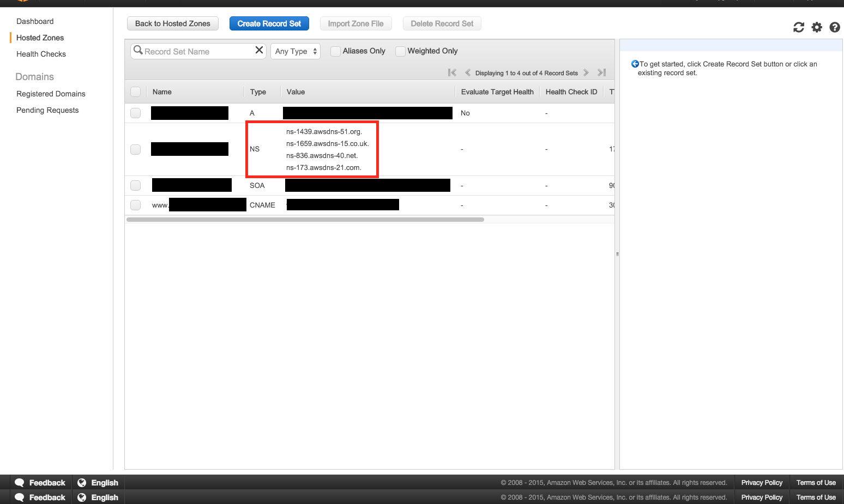Click the horizontal scrollbar under the records table

[305, 220]
